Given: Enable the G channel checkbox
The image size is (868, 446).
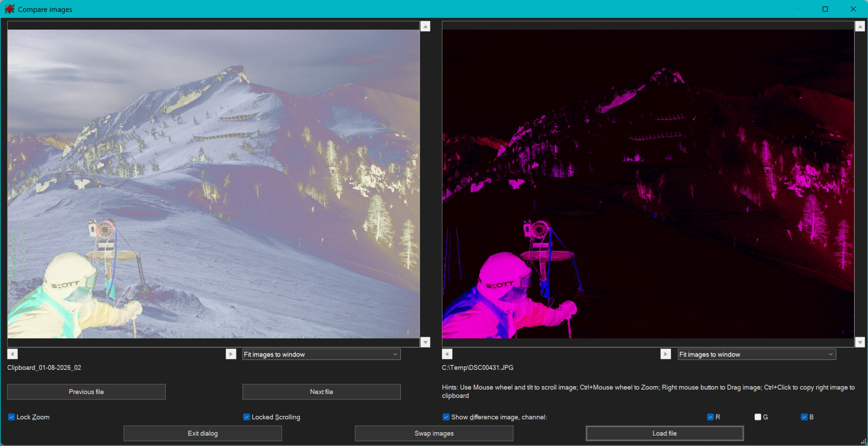Looking at the screenshot, I should (758, 417).
